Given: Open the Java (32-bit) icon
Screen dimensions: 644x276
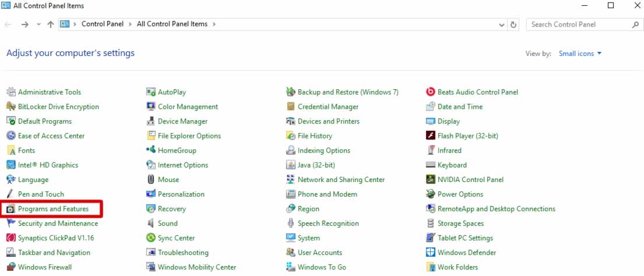Looking at the screenshot, I should 291,165.
